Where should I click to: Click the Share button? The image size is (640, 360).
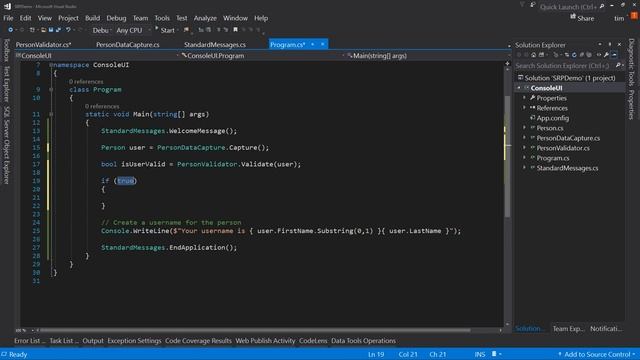(582, 18)
